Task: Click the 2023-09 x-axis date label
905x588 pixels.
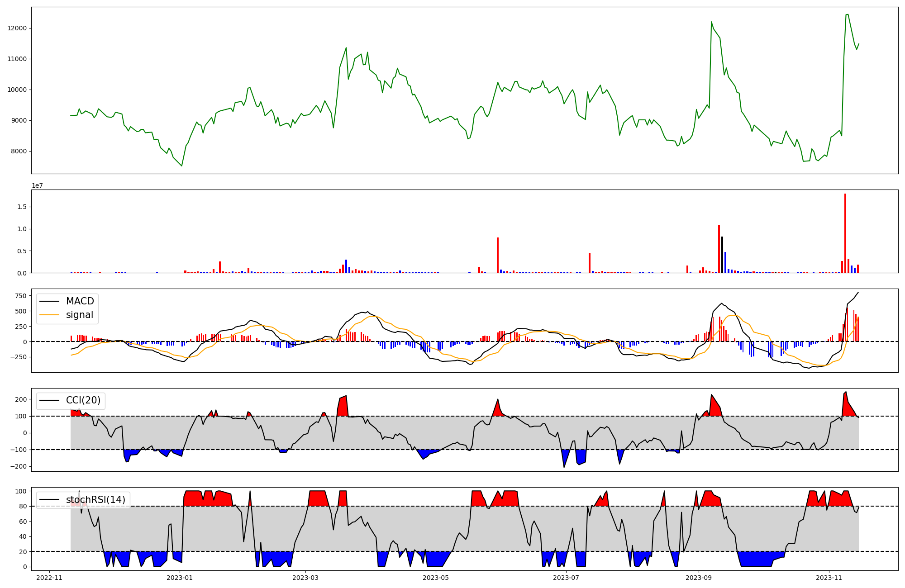Action: [x=698, y=578]
